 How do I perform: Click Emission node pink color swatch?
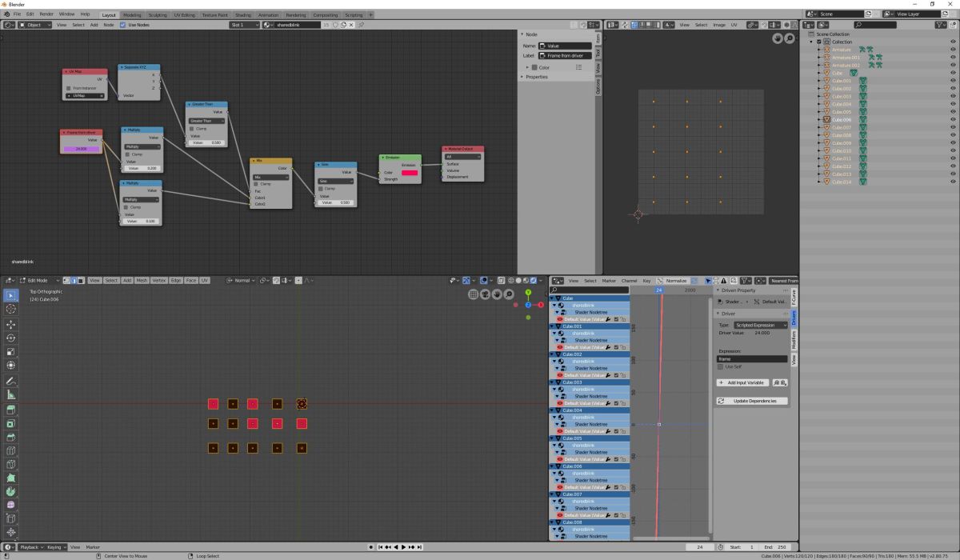(x=410, y=172)
